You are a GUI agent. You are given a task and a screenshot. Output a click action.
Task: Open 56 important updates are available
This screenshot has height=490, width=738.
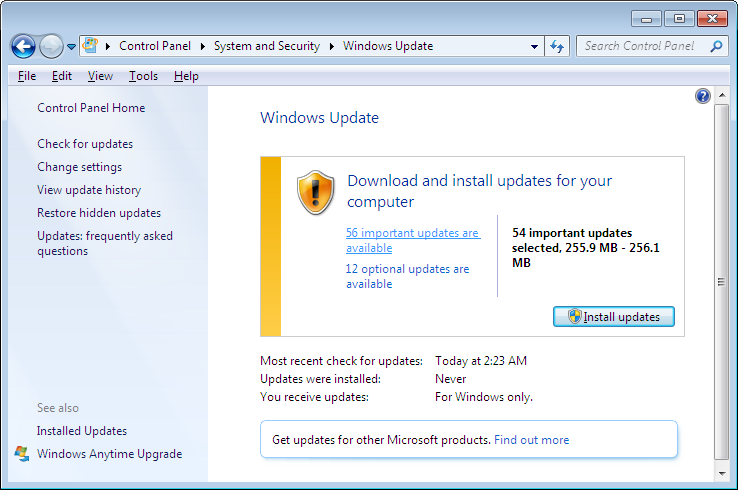413,240
